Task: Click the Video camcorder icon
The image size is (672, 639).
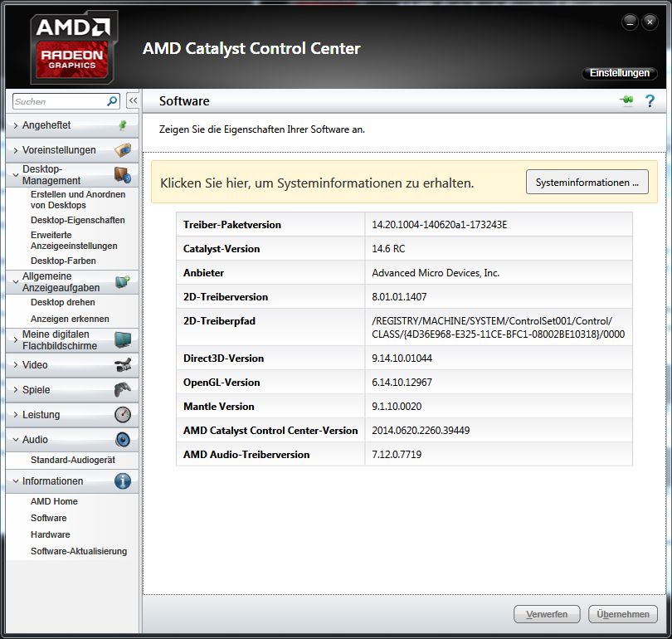Action: 123,365
